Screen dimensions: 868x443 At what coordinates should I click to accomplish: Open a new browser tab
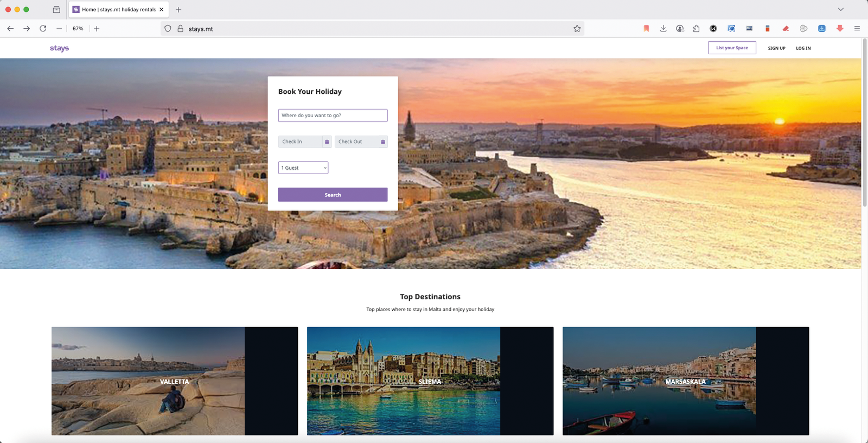point(178,9)
